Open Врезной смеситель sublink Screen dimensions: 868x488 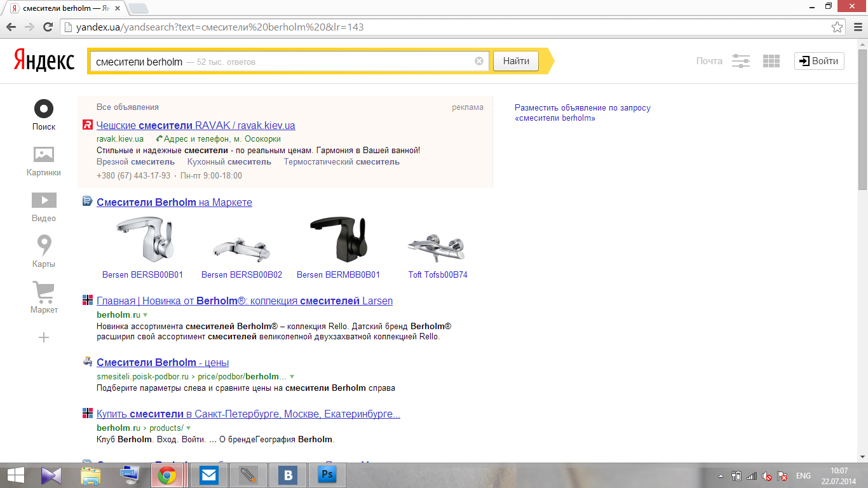pos(135,161)
